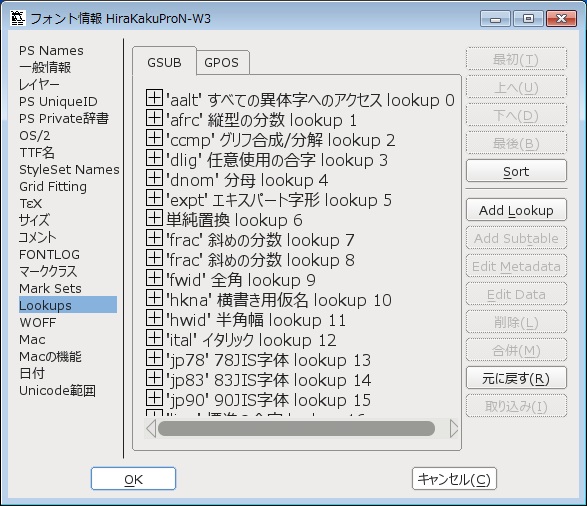Switch to the GPOS tab

tap(221, 63)
